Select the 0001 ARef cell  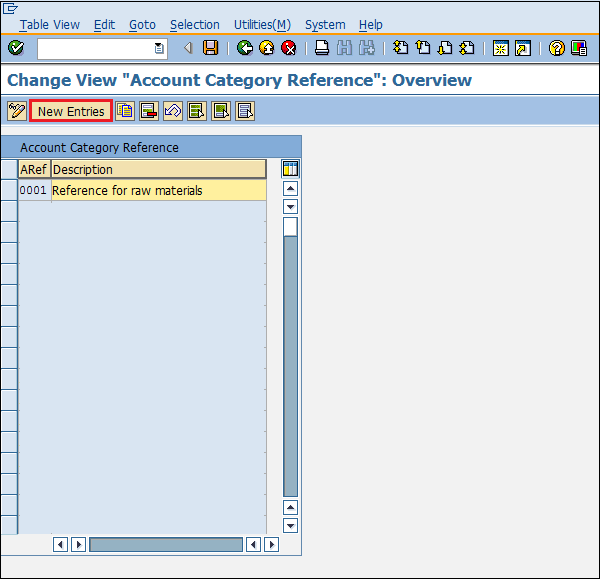click(x=34, y=190)
